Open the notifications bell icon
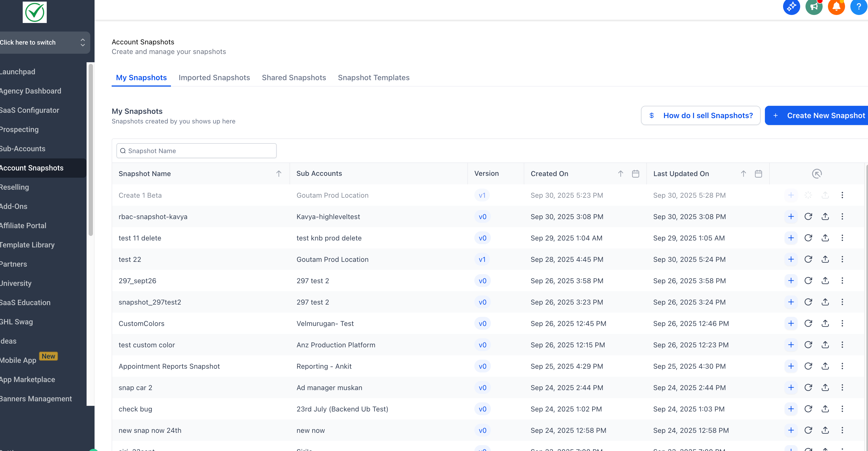 tap(837, 7)
